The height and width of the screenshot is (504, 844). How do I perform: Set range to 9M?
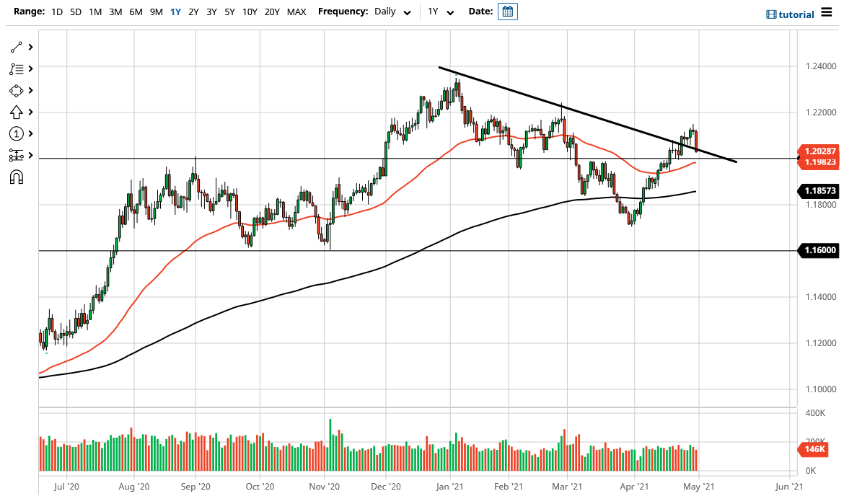click(x=156, y=12)
